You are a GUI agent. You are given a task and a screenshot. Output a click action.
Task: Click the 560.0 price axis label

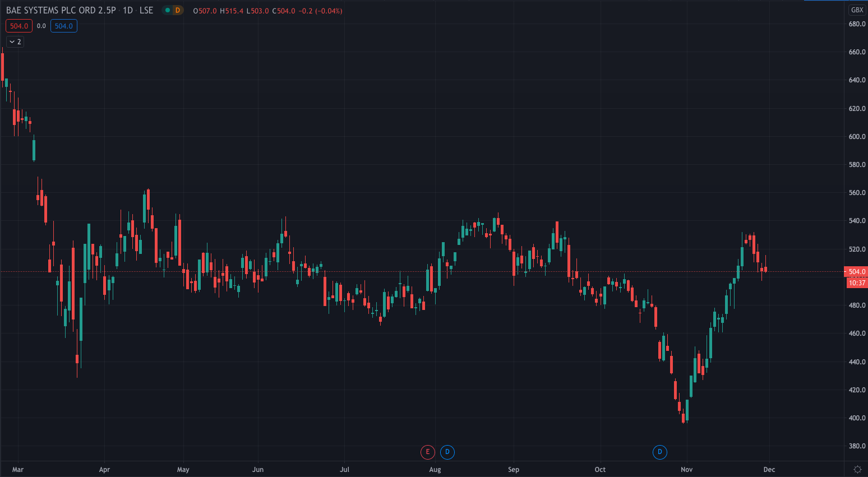pyautogui.click(x=857, y=193)
